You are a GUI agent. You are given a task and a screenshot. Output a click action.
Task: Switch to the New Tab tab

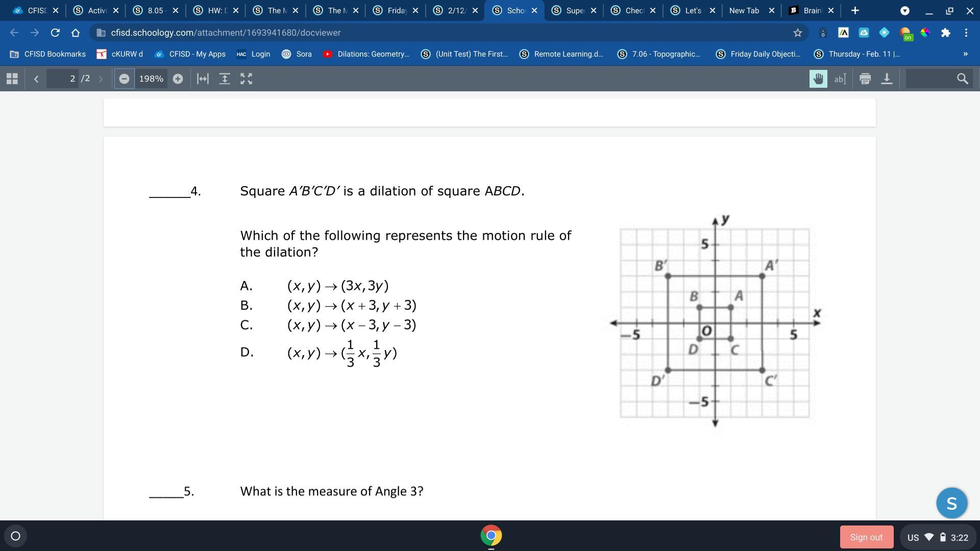[x=744, y=10]
